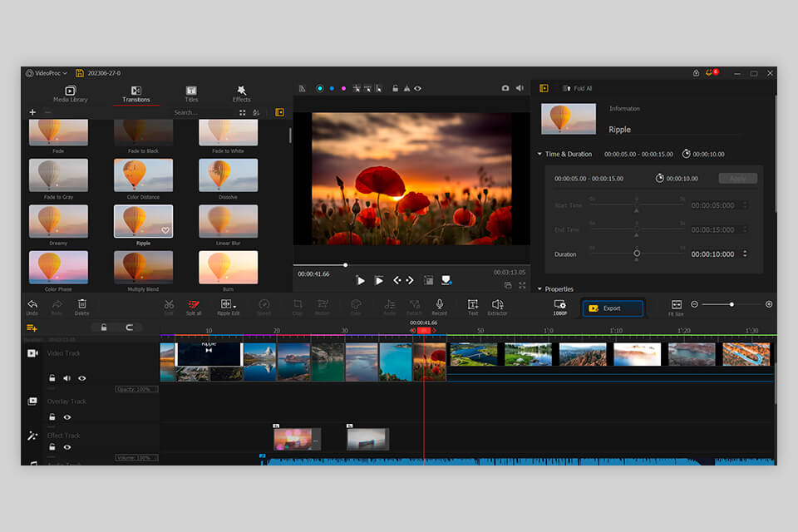Click the Duration slider handle

tap(637, 253)
